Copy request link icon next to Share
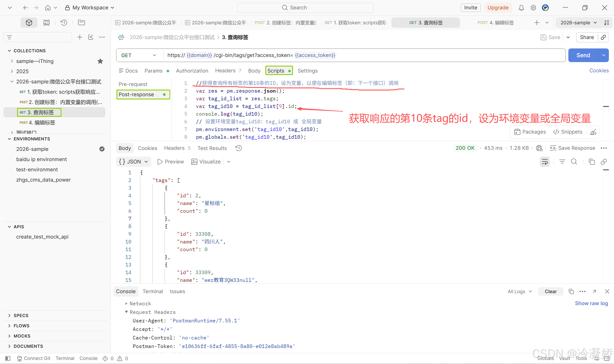 tap(604, 37)
